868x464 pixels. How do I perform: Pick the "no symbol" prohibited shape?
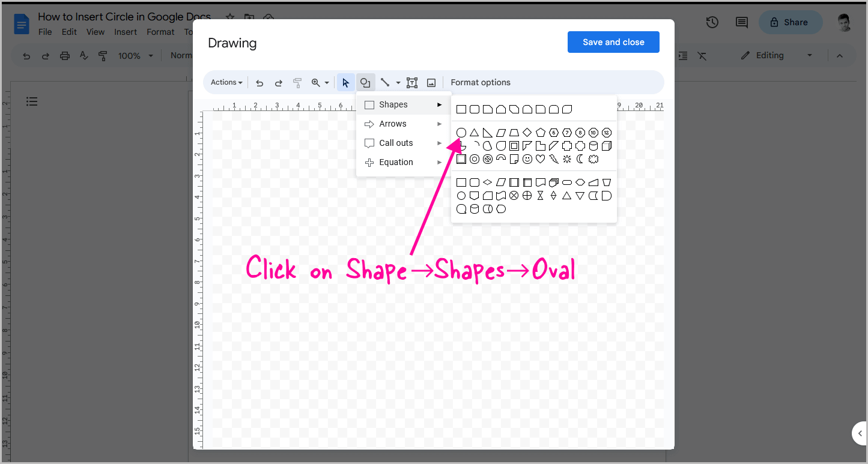point(488,159)
